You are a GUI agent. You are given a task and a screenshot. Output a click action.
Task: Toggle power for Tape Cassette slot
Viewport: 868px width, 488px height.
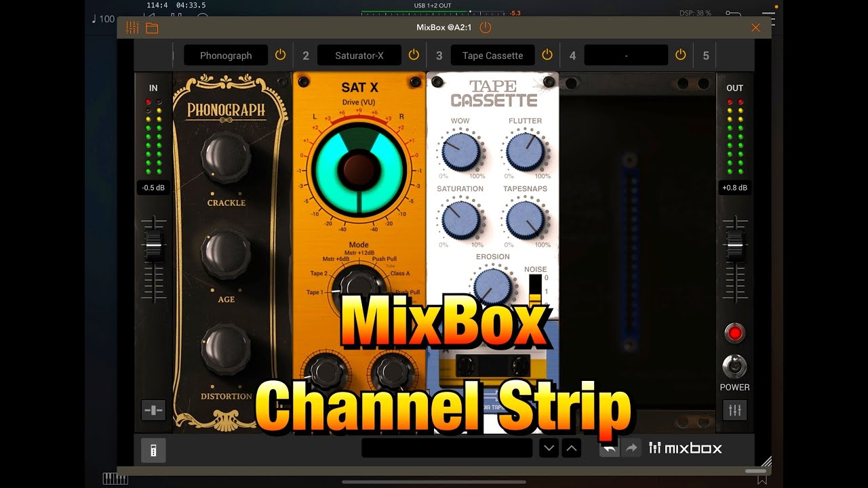point(547,55)
